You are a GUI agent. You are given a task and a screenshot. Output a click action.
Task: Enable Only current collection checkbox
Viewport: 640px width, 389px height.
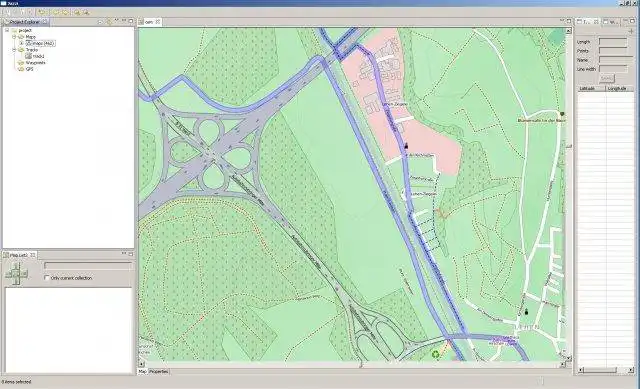pos(47,278)
